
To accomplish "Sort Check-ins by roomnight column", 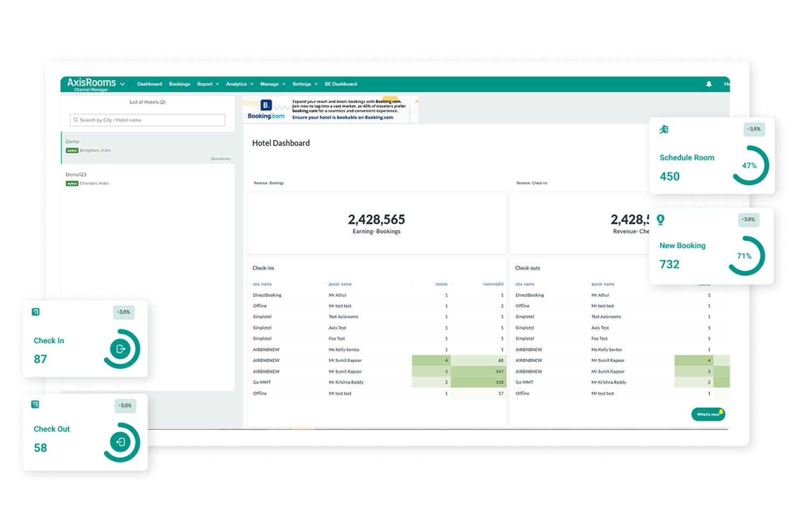I will [493, 284].
